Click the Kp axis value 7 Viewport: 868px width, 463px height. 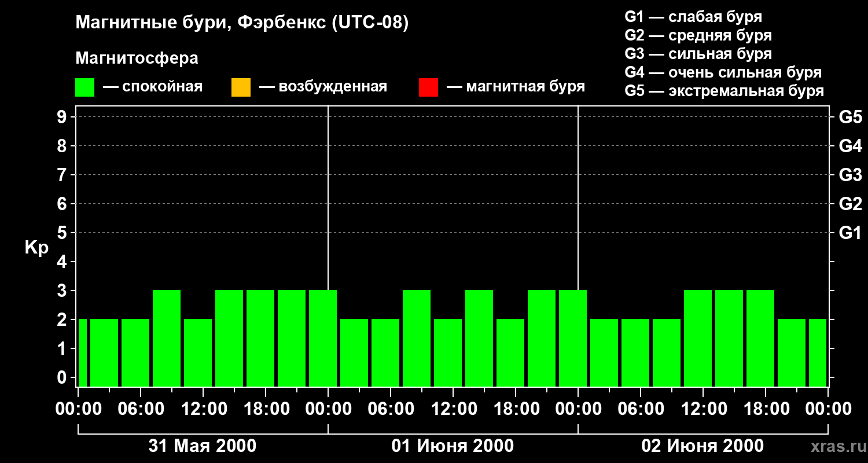click(63, 175)
